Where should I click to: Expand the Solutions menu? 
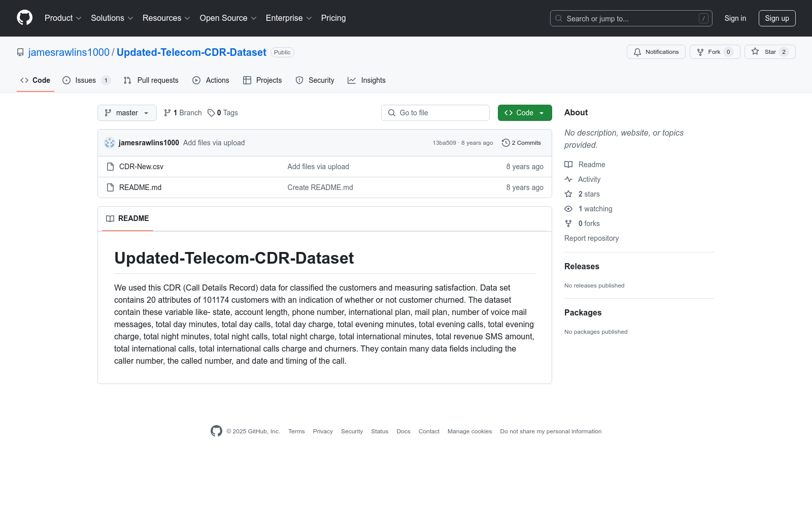112,18
